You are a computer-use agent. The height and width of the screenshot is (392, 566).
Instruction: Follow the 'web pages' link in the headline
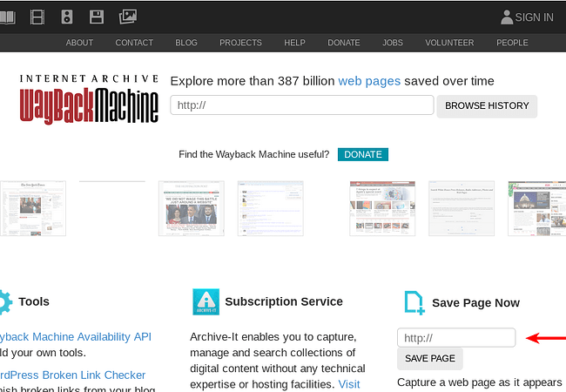pyautogui.click(x=369, y=81)
